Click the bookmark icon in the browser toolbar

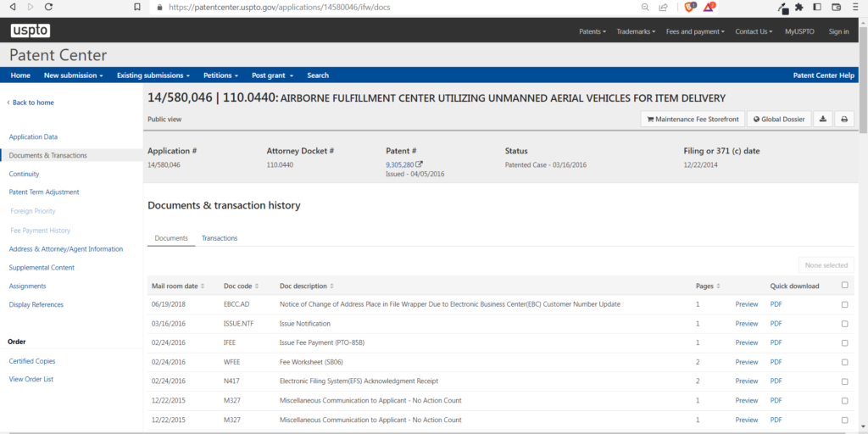pos(137,7)
